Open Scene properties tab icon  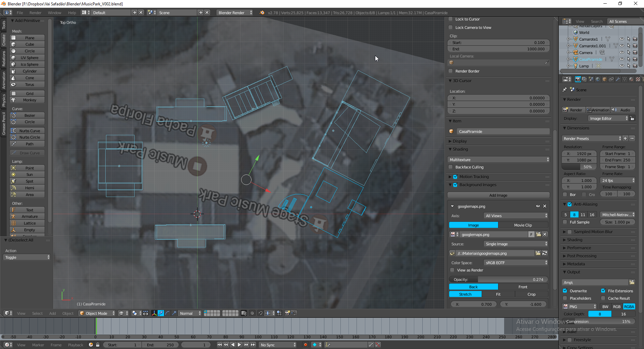(x=591, y=79)
